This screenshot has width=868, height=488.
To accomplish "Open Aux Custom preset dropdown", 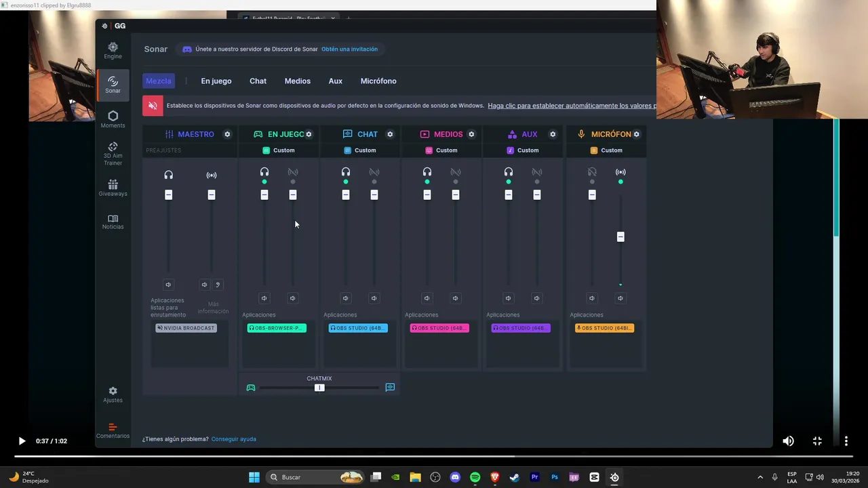I will (523, 150).
